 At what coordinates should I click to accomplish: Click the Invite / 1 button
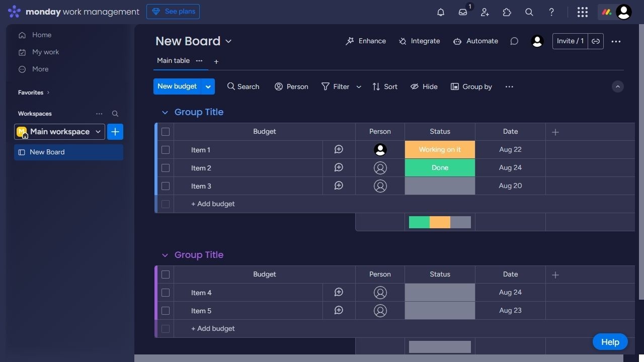[x=570, y=41]
